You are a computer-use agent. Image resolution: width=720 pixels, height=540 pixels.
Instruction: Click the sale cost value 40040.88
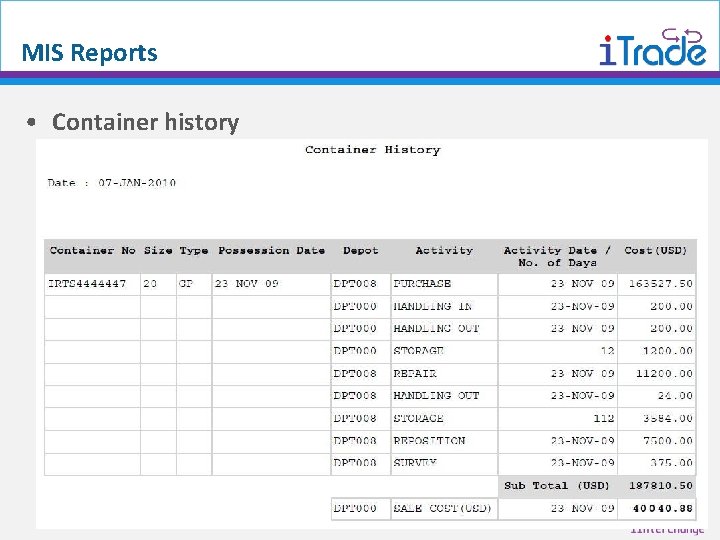pos(663,509)
